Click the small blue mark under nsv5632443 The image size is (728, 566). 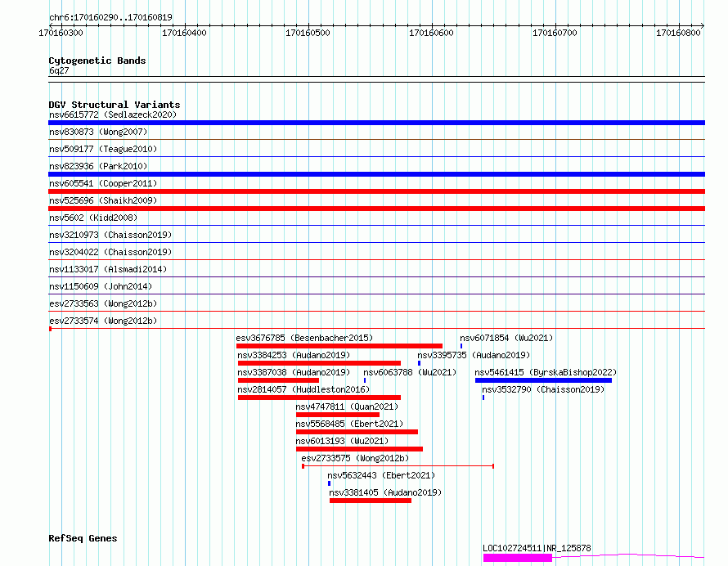(329, 483)
